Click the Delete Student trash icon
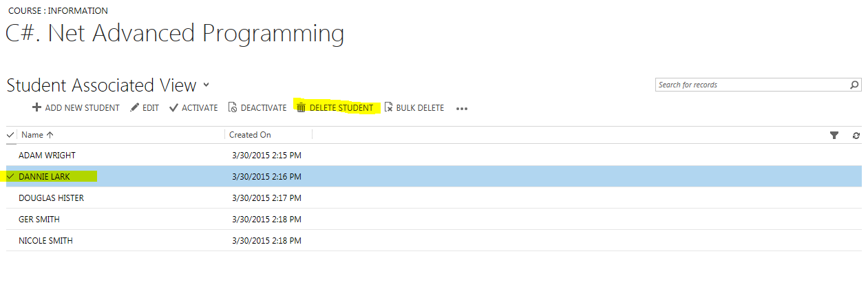 pos(301,108)
